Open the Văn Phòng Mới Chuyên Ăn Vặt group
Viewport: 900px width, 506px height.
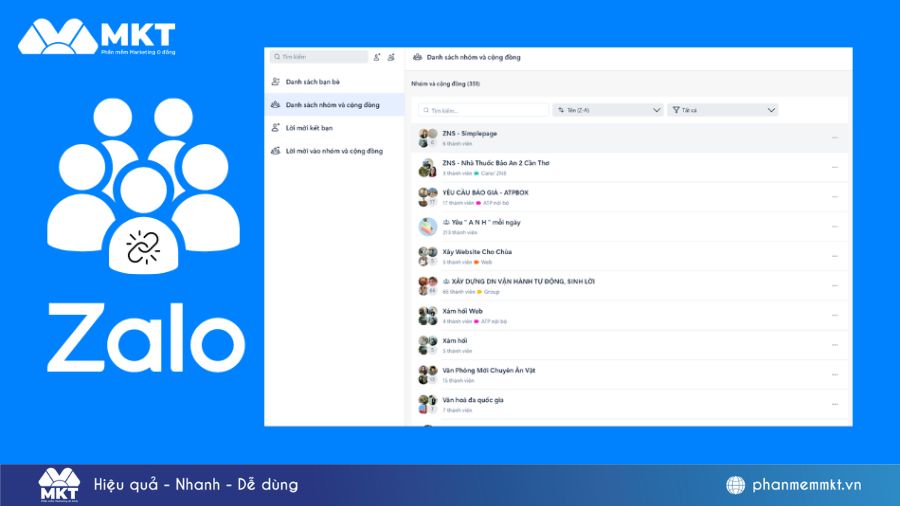630,375
